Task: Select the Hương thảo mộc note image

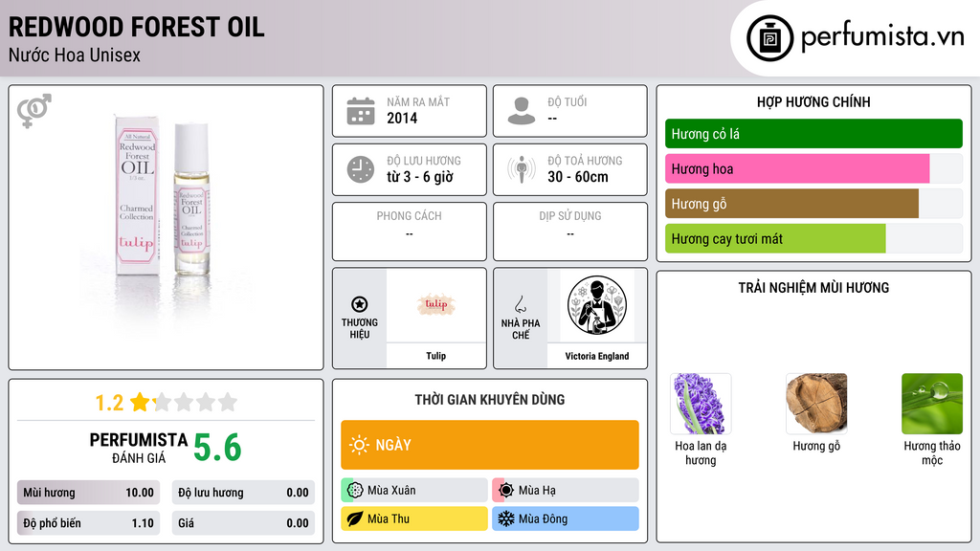Action: (x=932, y=404)
